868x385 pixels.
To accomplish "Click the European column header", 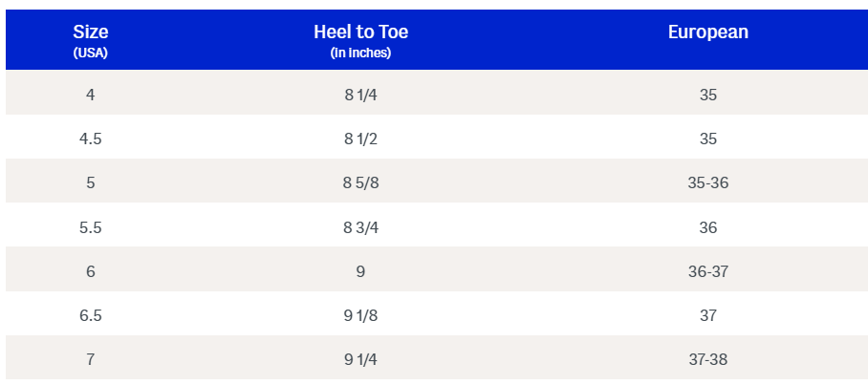I will [x=707, y=32].
